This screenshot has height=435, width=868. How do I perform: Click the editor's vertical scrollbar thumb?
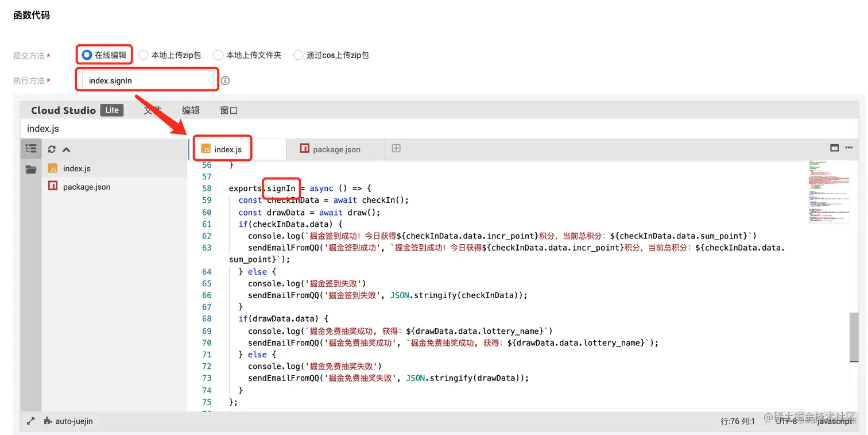pos(854,337)
